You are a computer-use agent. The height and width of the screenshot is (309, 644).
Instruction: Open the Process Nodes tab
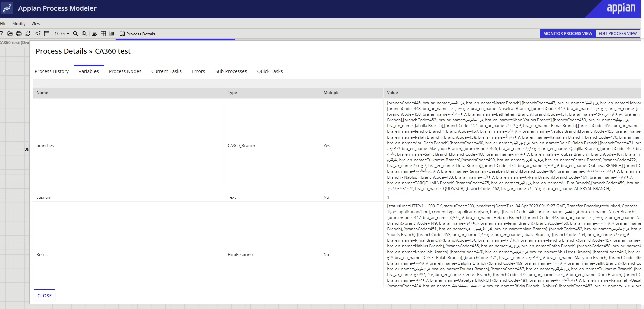(x=125, y=71)
